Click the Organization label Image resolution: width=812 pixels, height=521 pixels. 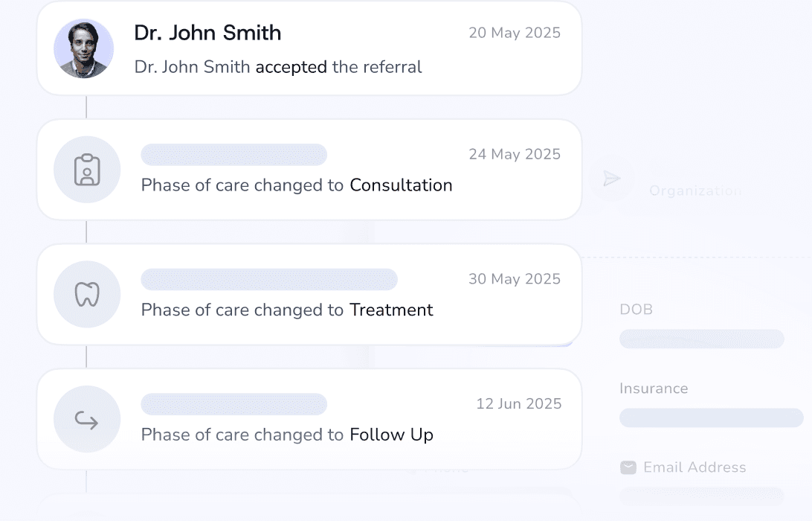[x=695, y=191]
